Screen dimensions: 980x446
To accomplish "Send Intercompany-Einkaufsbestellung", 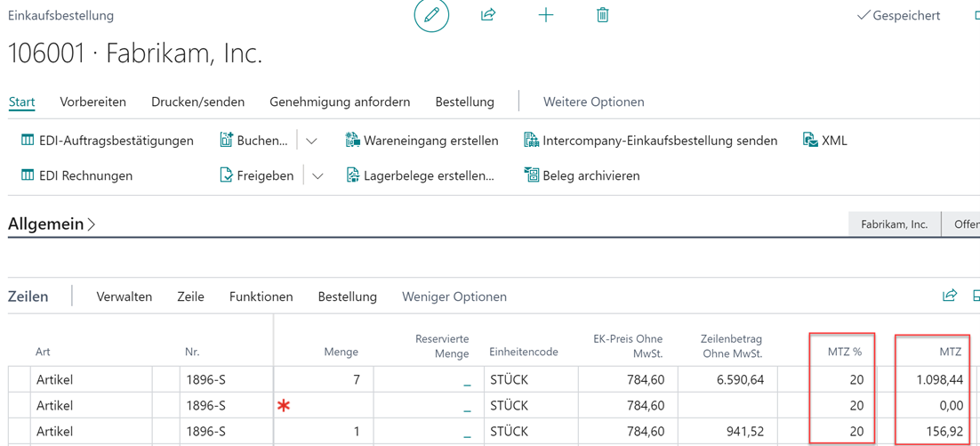I will 650,141.
